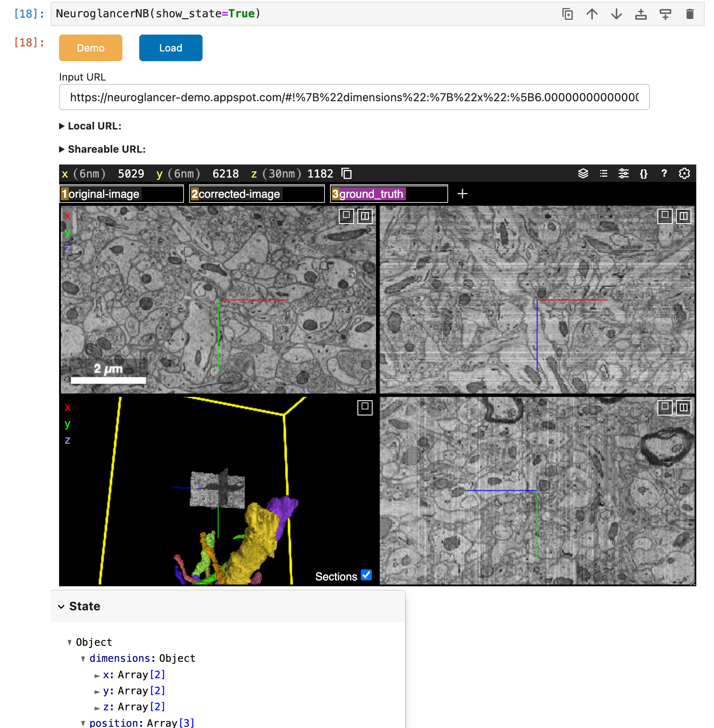
Task: Delete the cell with trash icon
Action: pos(690,14)
